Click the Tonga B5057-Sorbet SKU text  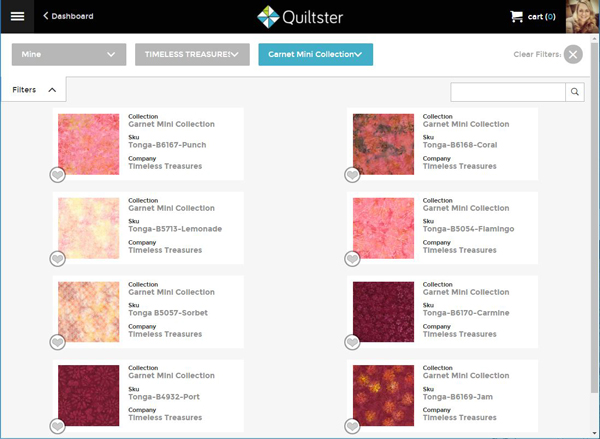pyautogui.click(x=168, y=313)
